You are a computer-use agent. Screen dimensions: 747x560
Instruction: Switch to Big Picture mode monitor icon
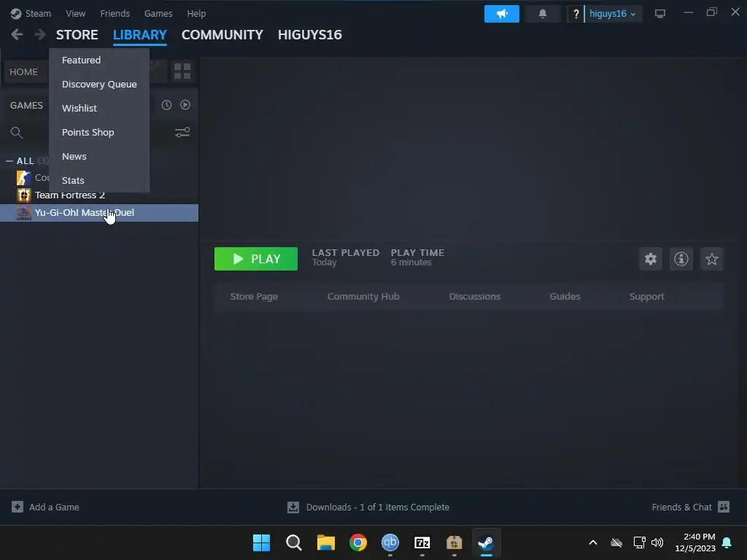click(x=659, y=13)
